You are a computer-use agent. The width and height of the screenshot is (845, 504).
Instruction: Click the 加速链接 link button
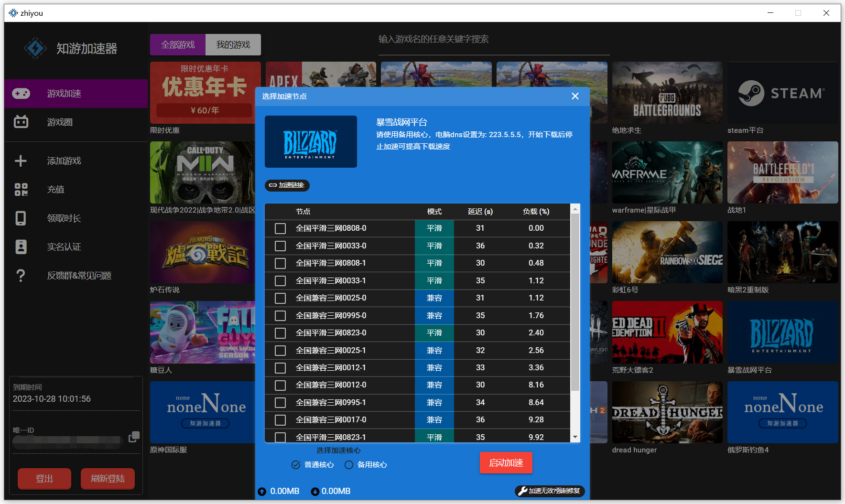click(x=287, y=185)
